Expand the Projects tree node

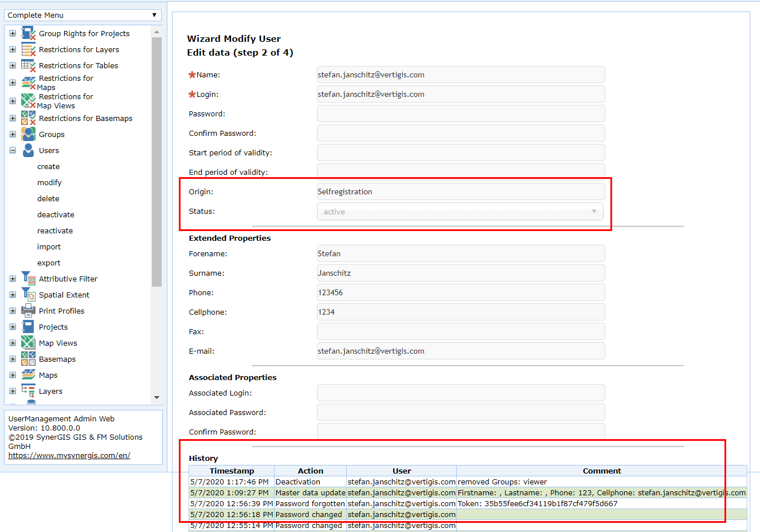point(13,327)
